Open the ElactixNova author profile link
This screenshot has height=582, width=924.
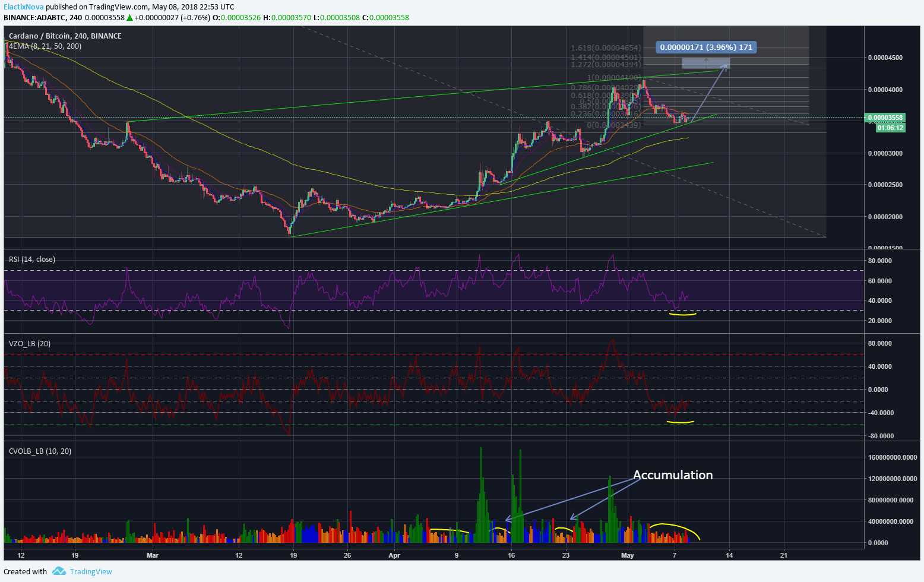pyautogui.click(x=24, y=7)
